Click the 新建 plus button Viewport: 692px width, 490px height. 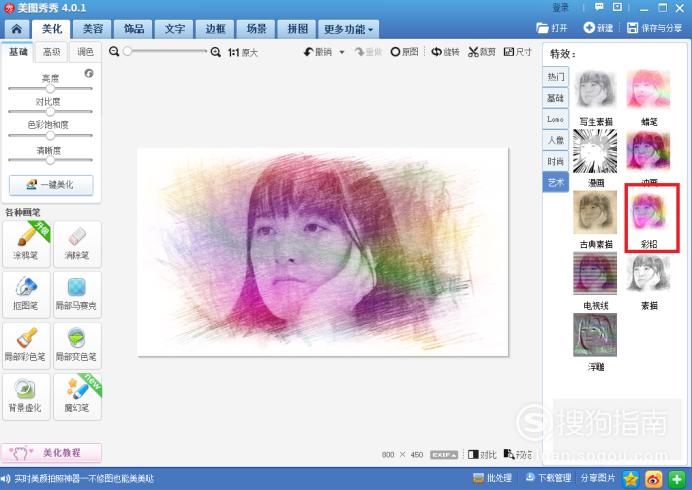click(598, 28)
